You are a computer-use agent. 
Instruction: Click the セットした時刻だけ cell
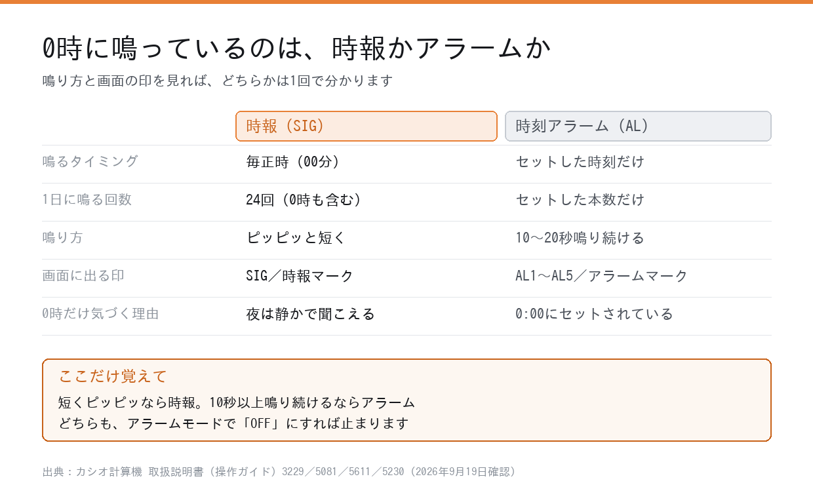coord(580,162)
